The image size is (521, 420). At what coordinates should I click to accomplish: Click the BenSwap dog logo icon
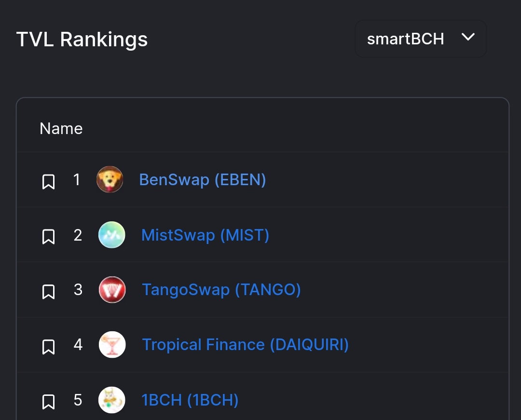click(110, 179)
